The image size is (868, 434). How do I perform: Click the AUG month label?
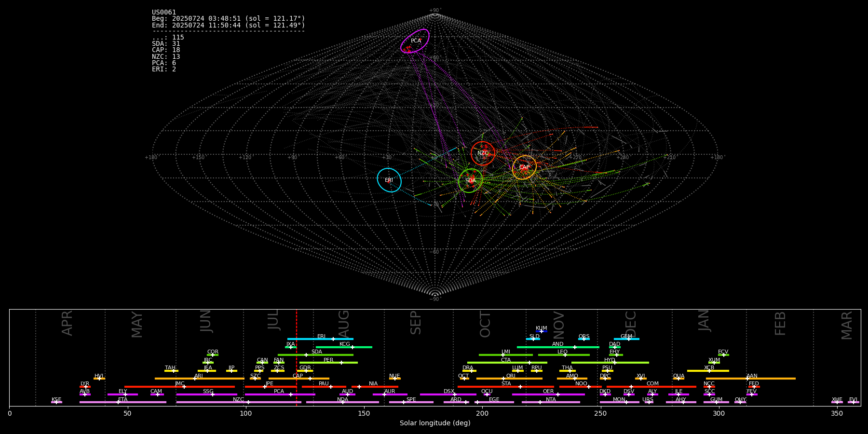coord(344,324)
